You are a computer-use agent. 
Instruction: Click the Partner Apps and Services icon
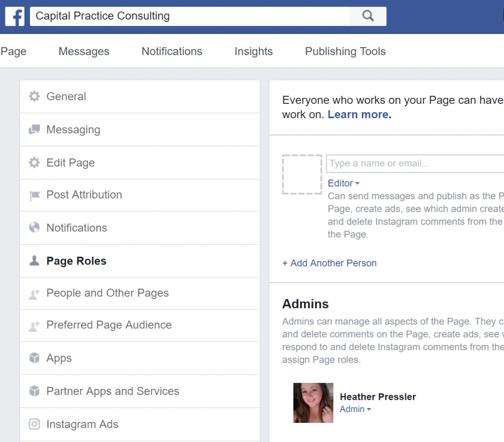click(x=34, y=391)
